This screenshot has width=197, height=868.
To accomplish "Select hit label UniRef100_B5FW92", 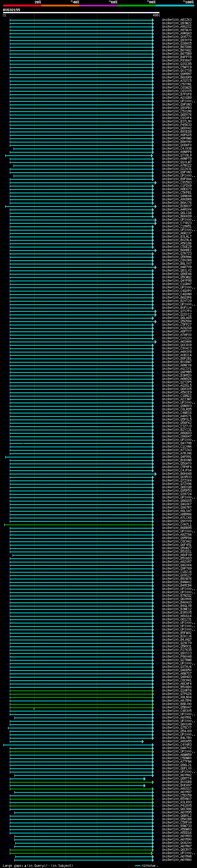I will click(177, 633).
